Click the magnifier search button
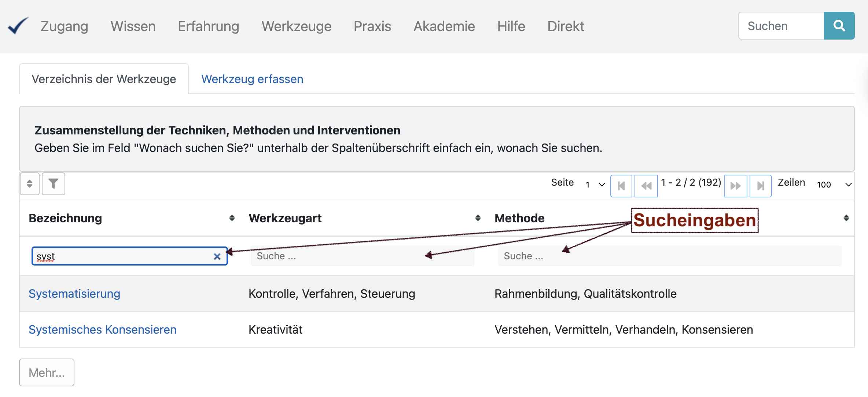 click(x=839, y=26)
